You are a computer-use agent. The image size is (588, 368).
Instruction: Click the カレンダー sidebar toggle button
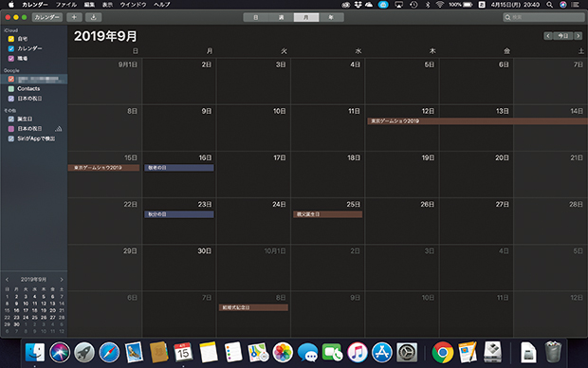tap(47, 17)
